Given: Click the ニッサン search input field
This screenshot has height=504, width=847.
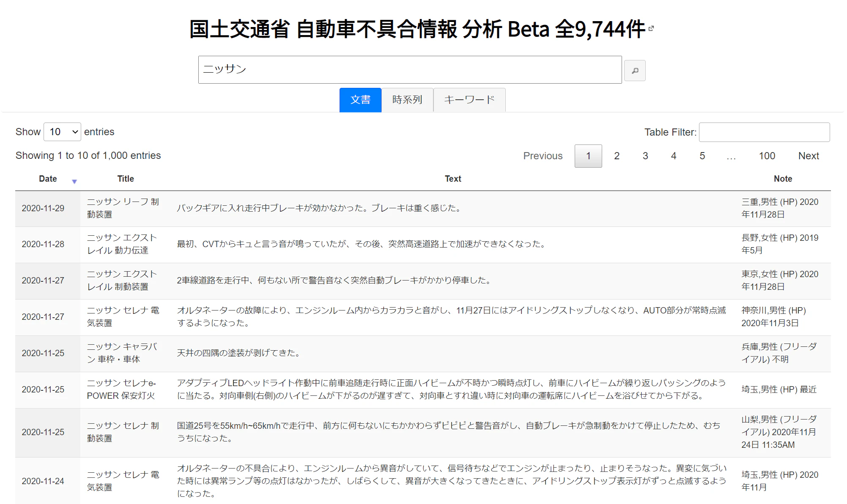Looking at the screenshot, I should point(410,70).
